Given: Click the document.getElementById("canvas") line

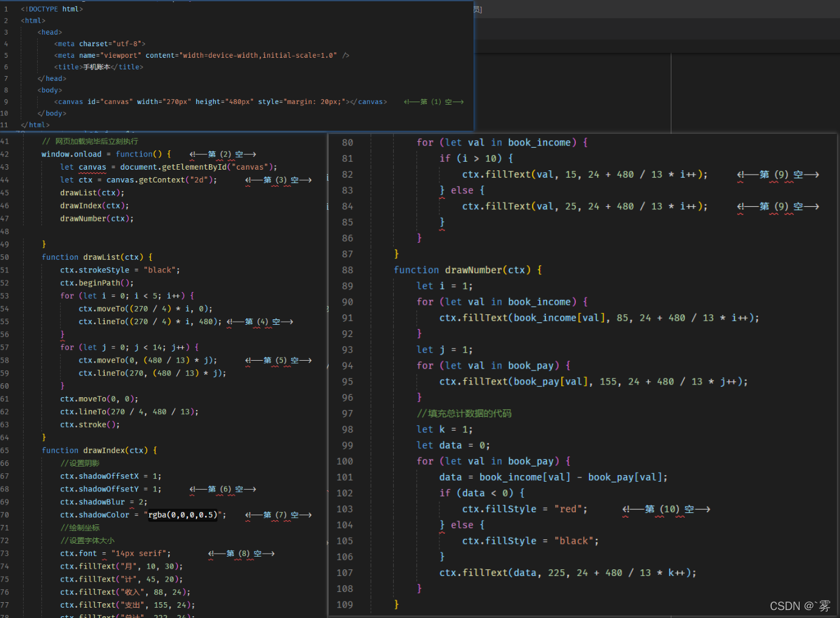Looking at the screenshot, I should pyautogui.click(x=169, y=167).
